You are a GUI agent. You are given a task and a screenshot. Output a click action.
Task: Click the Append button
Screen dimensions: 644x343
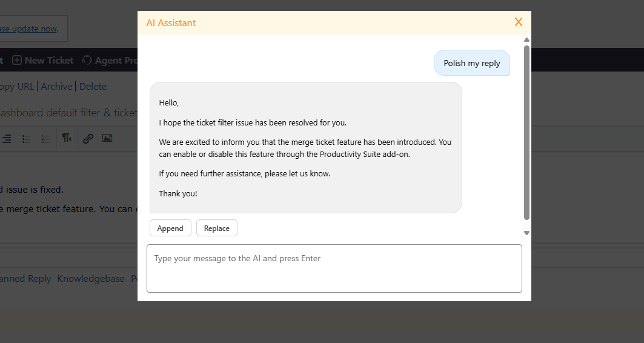tap(170, 228)
